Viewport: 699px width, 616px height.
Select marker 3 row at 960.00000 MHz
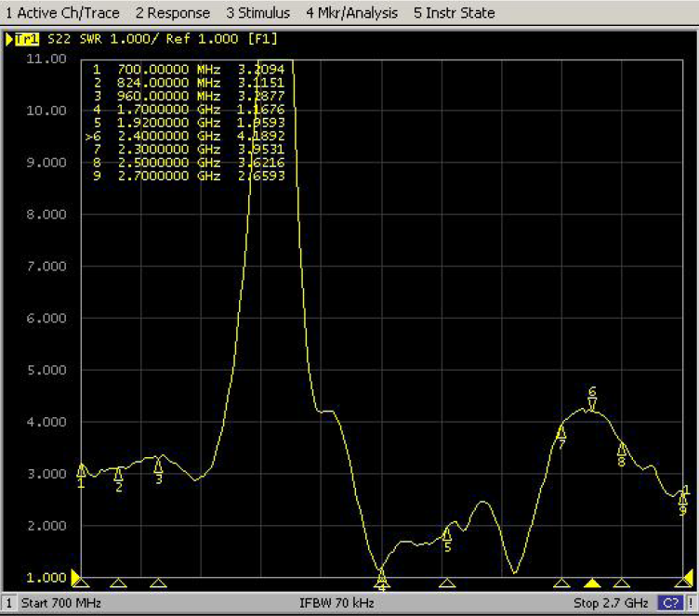[x=189, y=97]
